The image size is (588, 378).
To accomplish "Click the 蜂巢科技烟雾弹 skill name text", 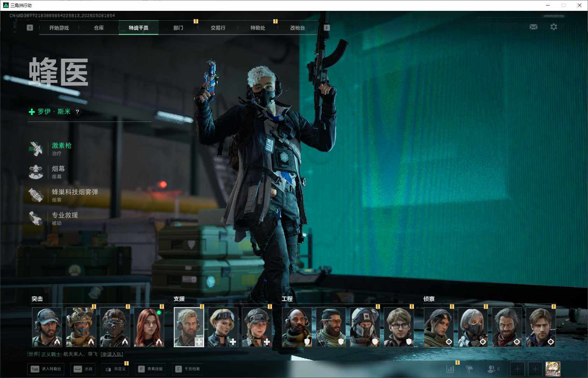I will pyautogui.click(x=75, y=192).
